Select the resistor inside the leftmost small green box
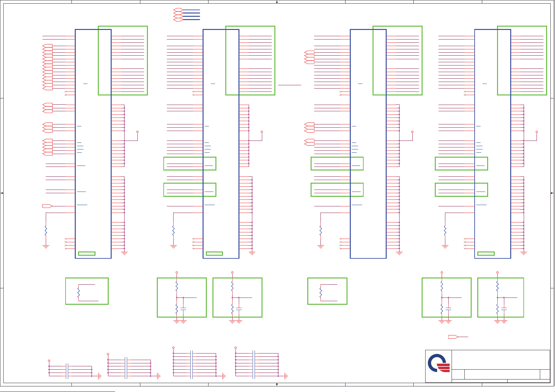The height and width of the screenshot is (392, 555). click(x=78, y=293)
